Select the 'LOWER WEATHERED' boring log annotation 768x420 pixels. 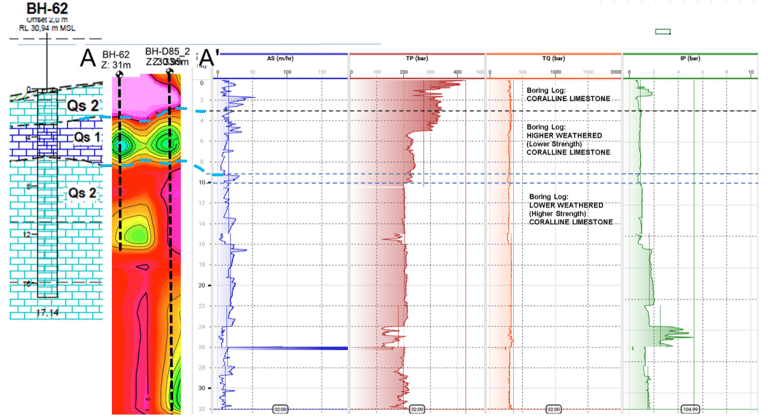pos(566,205)
